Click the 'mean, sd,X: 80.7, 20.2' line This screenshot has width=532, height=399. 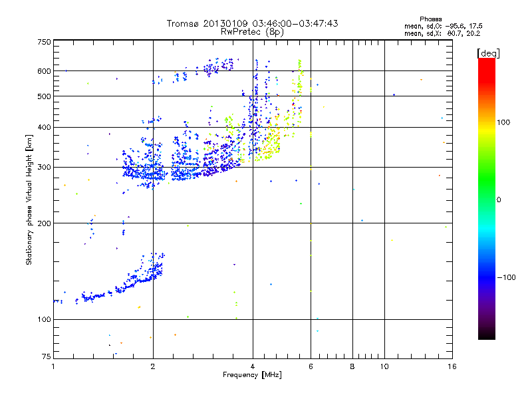tap(442, 33)
